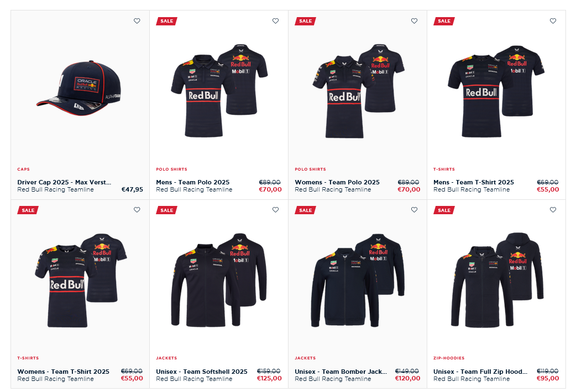Add Mens Team Polo 2025 to wishlist
Viewport: 571px width, 392px height.
click(276, 21)
